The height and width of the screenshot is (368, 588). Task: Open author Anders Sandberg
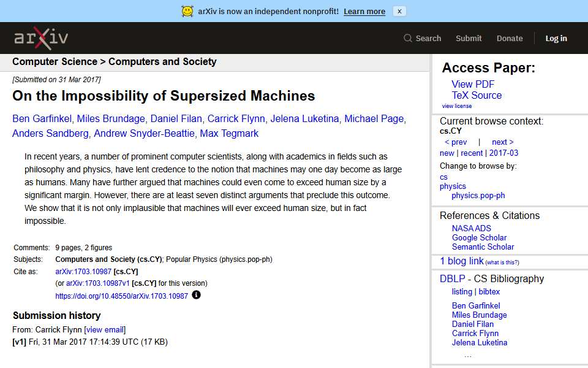[50, 133]
